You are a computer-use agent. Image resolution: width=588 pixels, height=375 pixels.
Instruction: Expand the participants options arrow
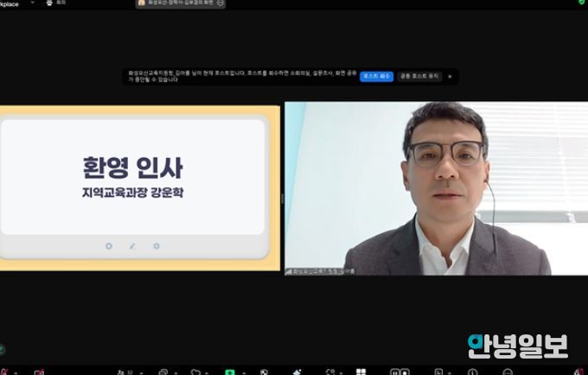pos(141,372)
